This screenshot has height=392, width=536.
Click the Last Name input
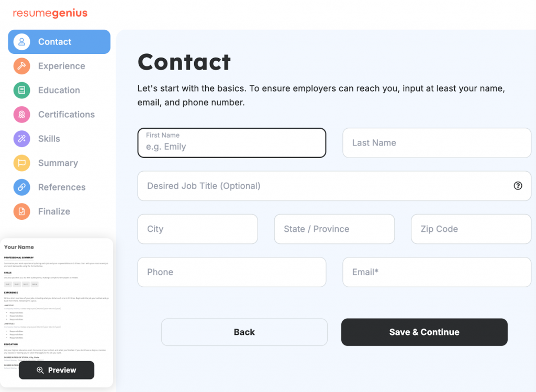pos(437,143)
